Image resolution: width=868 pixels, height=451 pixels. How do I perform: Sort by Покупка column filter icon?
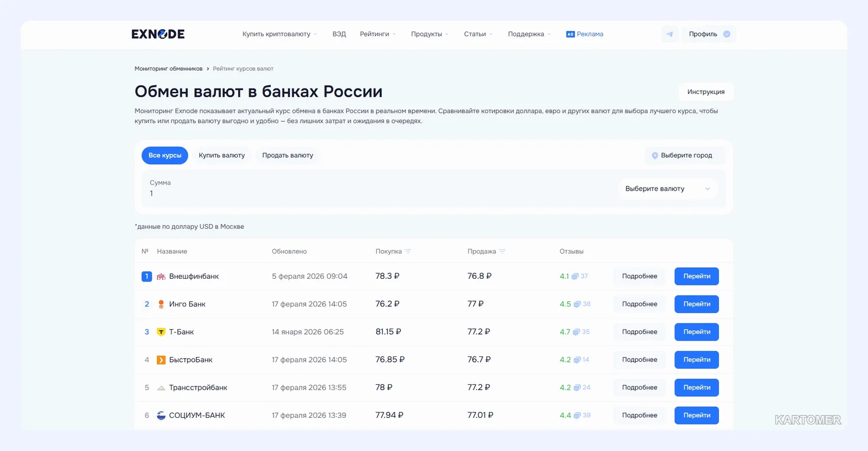(x=408, y=252)
